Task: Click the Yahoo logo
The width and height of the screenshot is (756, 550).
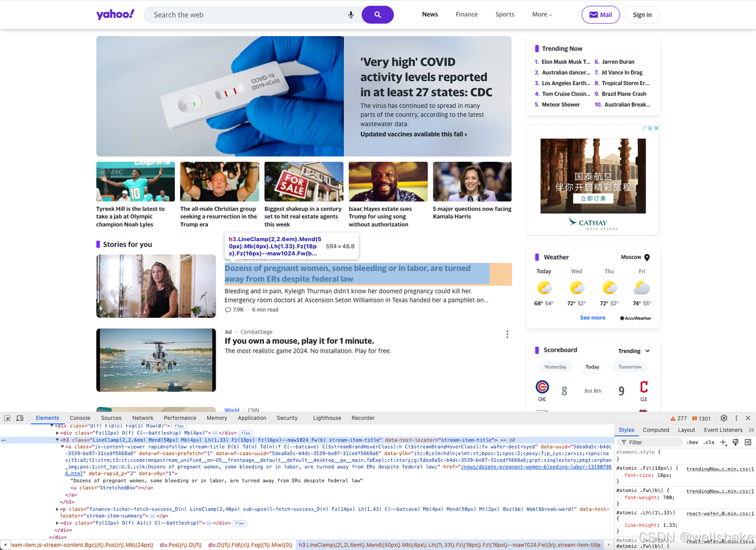Action: [115, 14]
